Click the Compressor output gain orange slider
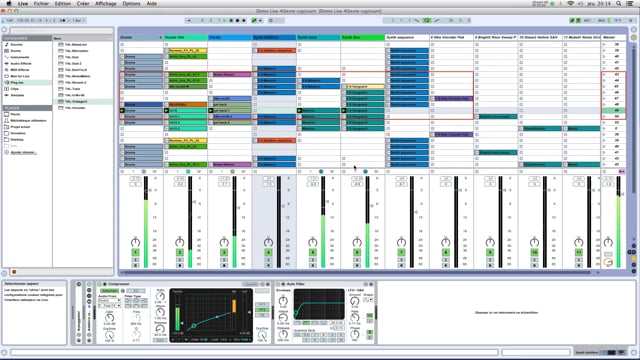Image resolution: width=640 pixels, height=360 pixels. [234, 307]
